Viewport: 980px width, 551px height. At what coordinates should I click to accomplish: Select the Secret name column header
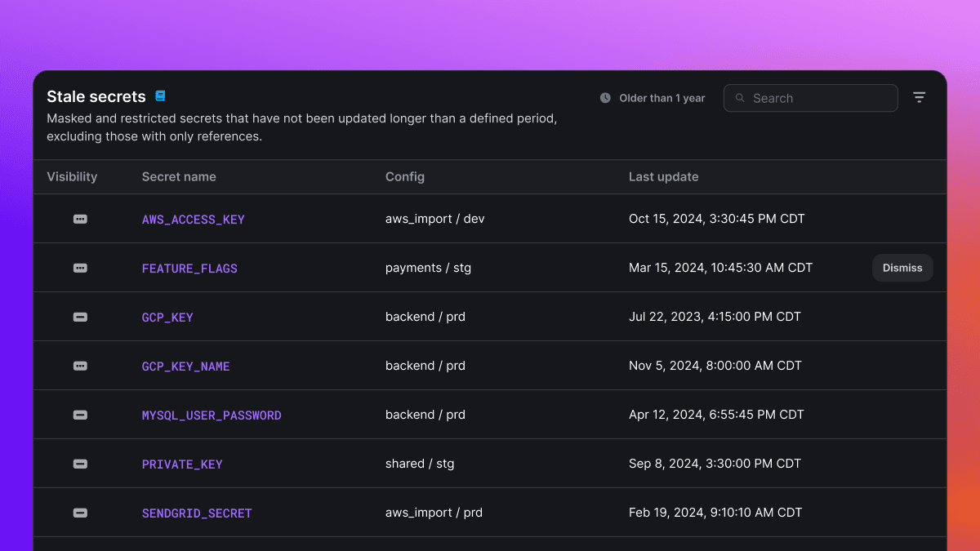point(179,176)
